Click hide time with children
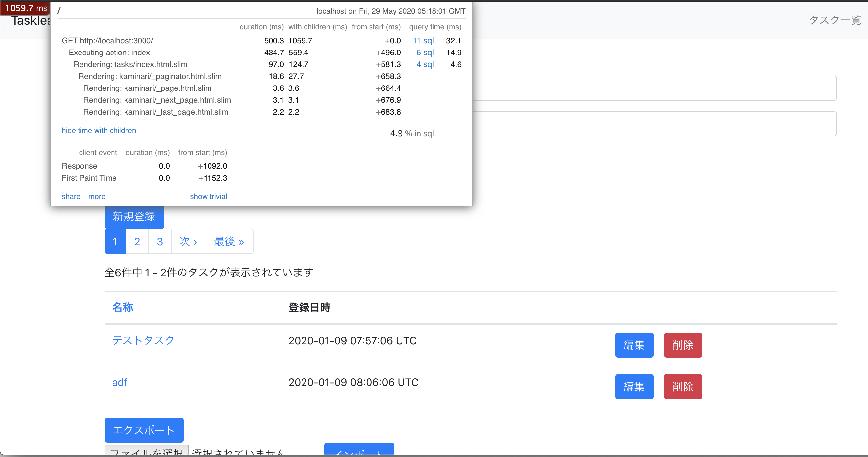868x457 pixels. (x=99, y=130)
